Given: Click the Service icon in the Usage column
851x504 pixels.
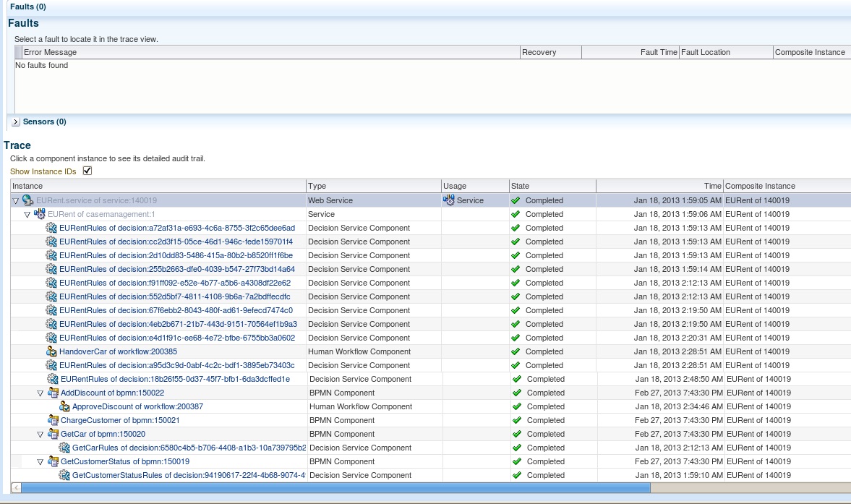Looking at the screenshot, I should tap(449, 200).
